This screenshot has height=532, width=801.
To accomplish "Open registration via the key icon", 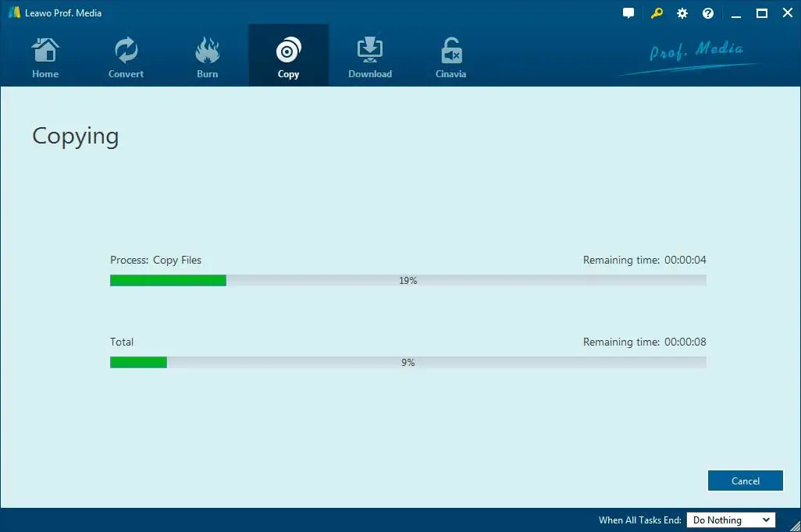I will point(657,13).
